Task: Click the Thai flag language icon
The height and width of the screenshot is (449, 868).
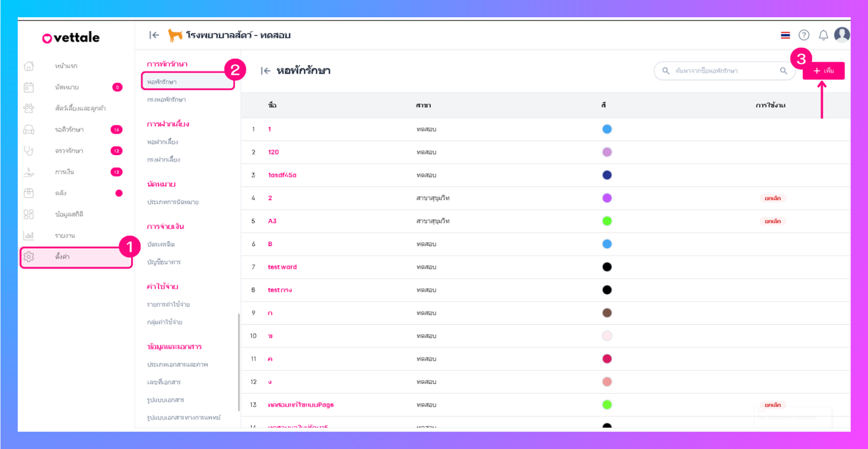Action: point(786,35)
